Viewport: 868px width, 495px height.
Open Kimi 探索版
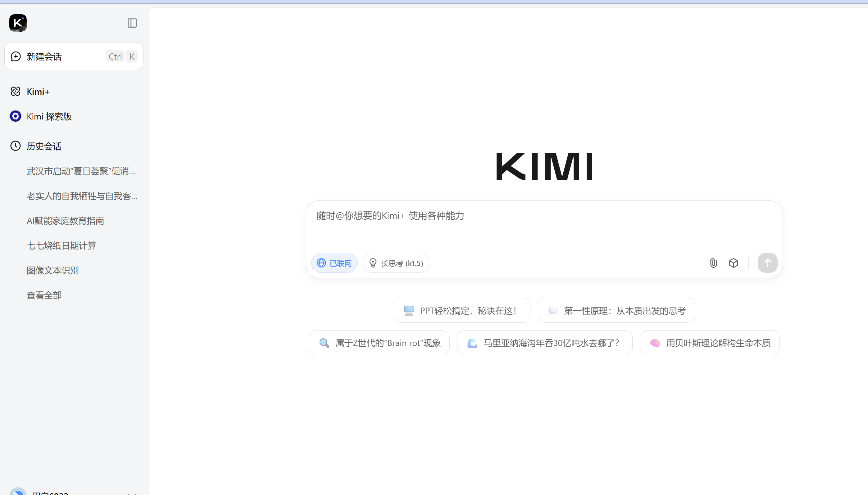point(49,117)
